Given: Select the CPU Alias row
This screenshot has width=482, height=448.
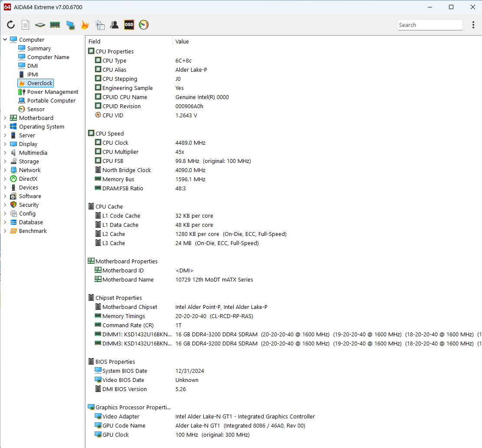Looking at the screenshot, I should coord(284,70).
